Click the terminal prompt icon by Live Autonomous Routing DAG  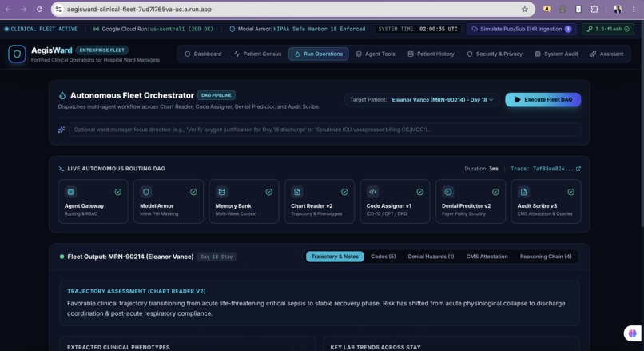[x=62, y=169]
